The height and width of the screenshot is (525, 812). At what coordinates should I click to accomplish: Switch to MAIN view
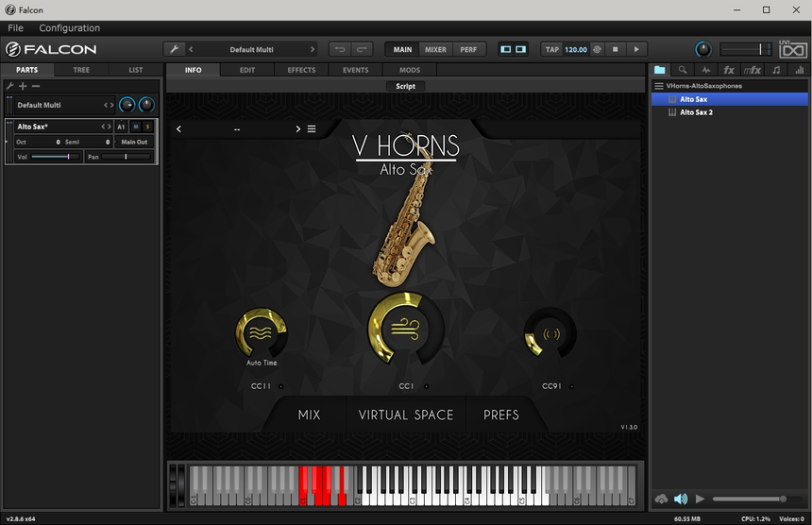402,49
